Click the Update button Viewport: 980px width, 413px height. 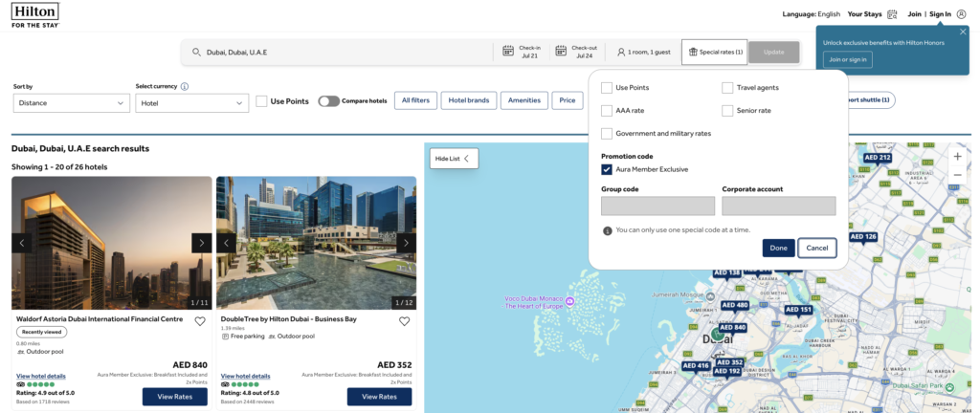[773, 53]
